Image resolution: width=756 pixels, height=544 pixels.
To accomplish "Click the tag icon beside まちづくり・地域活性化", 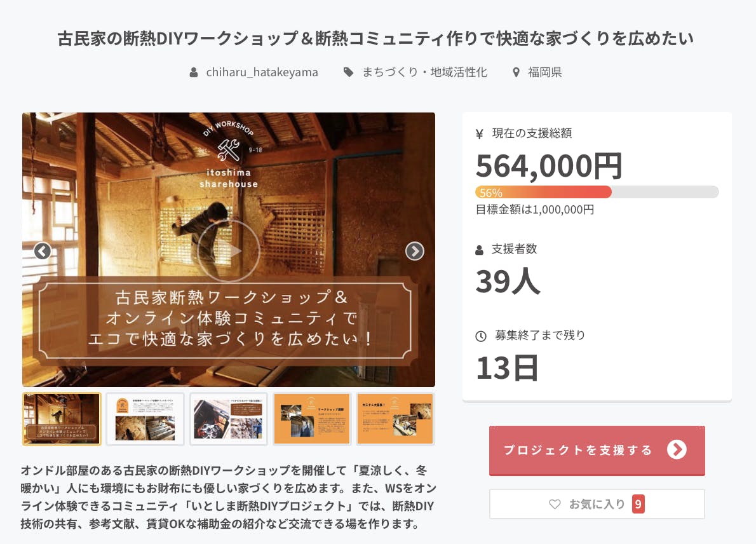I will 348,72.
